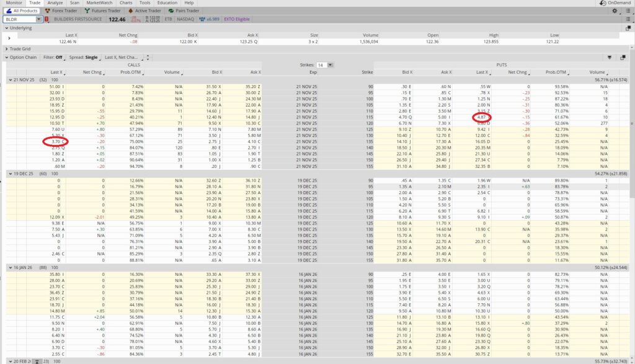
Task: Open the BLDR symbol selector dropdown
Action: point(39,19)
